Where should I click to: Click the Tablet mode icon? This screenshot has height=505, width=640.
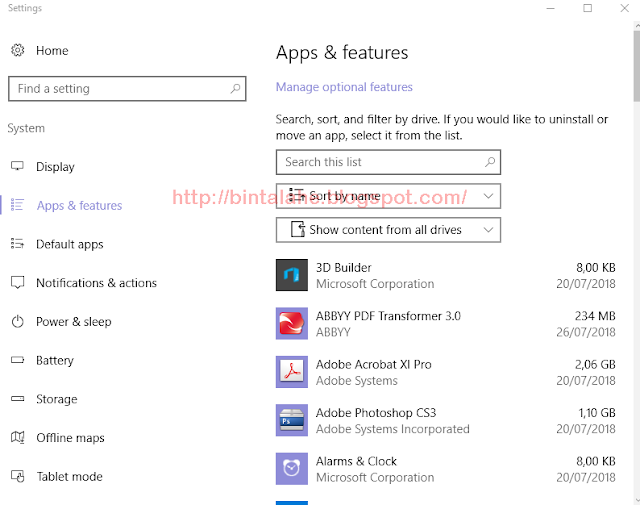point(18,476)
